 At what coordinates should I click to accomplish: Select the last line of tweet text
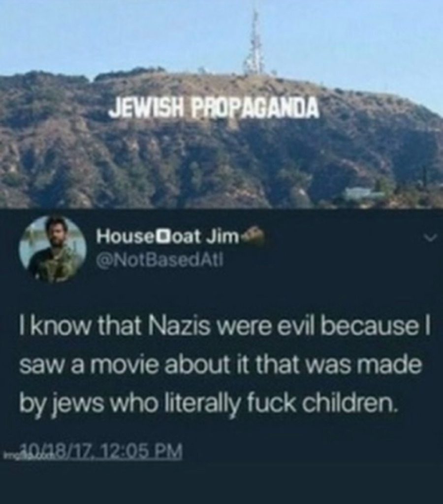(208, 404)
